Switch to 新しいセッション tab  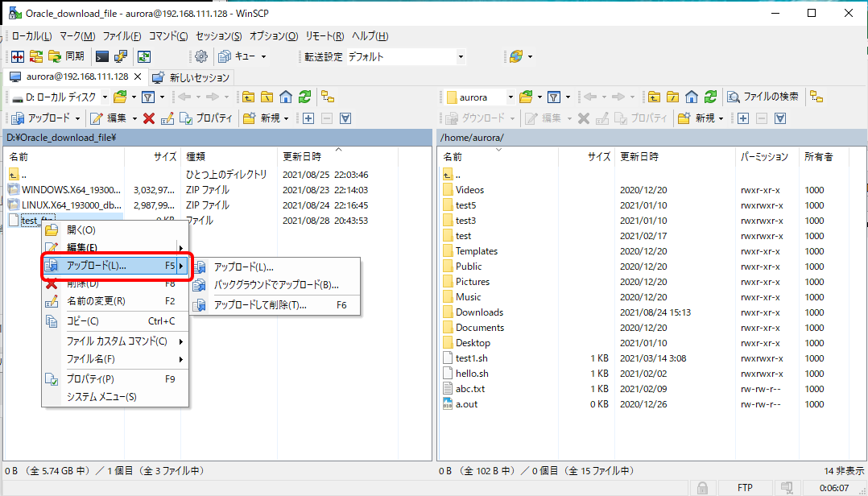pyautogui.click(x=192, y=77)
